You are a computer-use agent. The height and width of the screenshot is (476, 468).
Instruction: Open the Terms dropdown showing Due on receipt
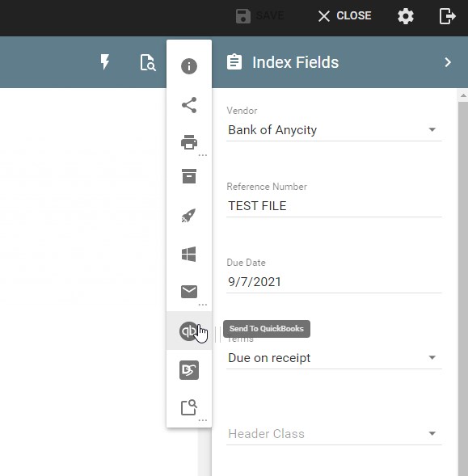coord(334,358)
